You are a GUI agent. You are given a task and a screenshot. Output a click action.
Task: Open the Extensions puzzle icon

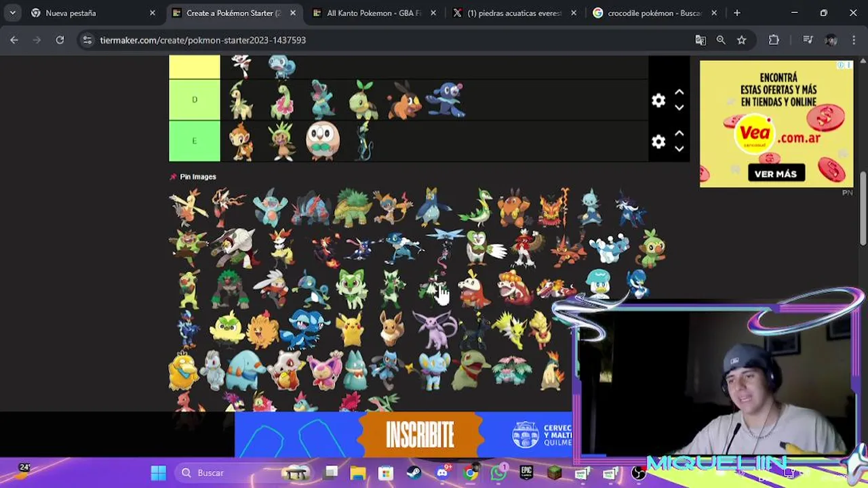(774, 40)
